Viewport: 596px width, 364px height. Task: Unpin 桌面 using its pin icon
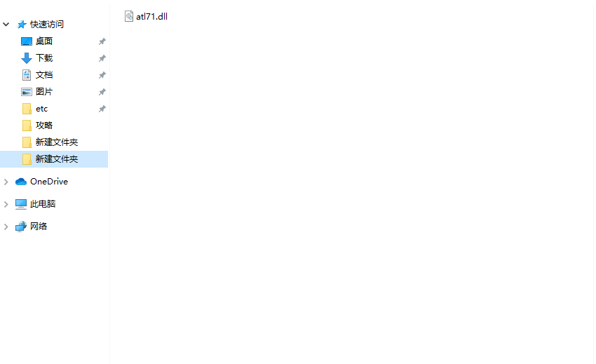coord(102,41)
